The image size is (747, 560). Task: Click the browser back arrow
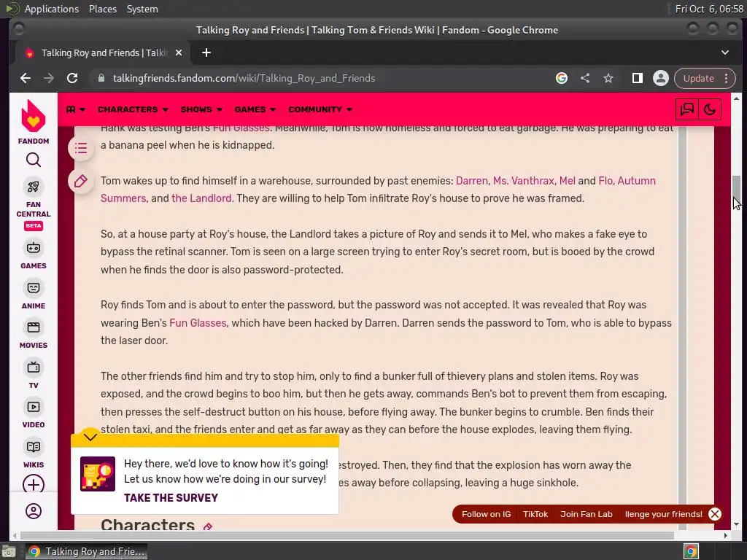[x=26, y=78]
